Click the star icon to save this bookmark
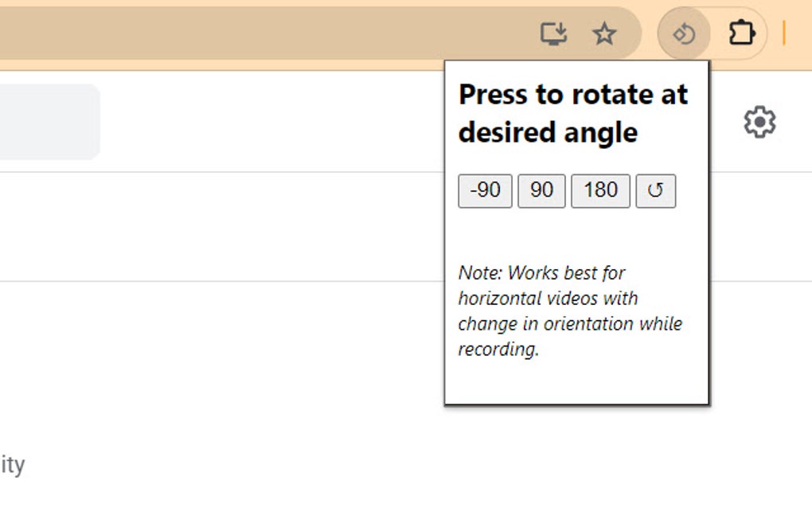 pyautogui.click(x=604, y=33)
